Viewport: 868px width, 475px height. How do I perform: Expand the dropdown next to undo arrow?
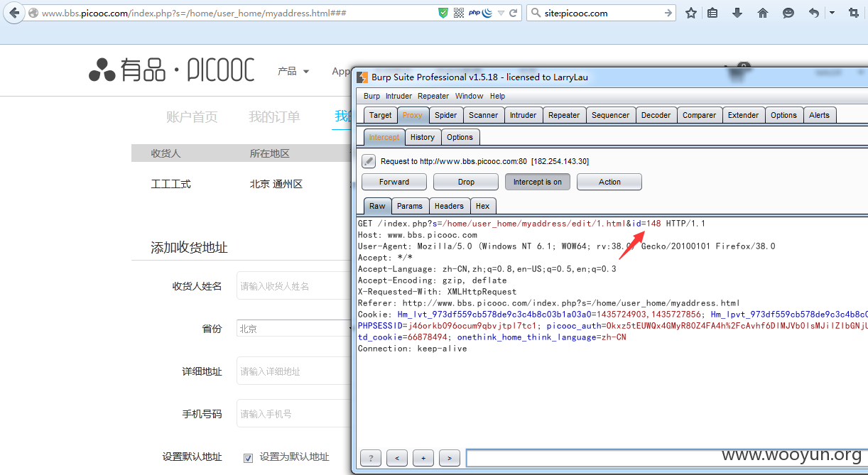point(832,13)
